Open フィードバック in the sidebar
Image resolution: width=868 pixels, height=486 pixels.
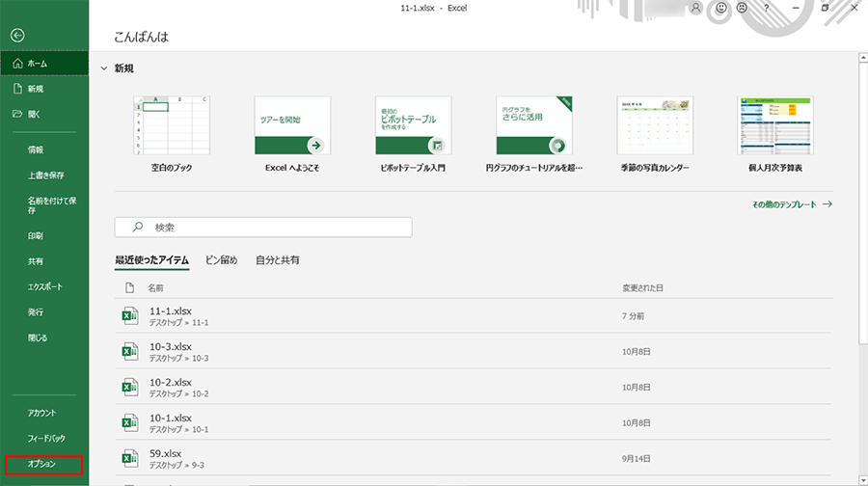pyautogui.click(x=44, y=439)
